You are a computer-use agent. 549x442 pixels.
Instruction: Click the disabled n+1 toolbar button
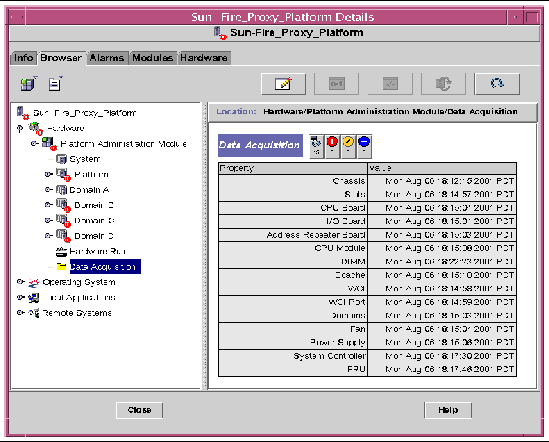(x=336, y=84)
